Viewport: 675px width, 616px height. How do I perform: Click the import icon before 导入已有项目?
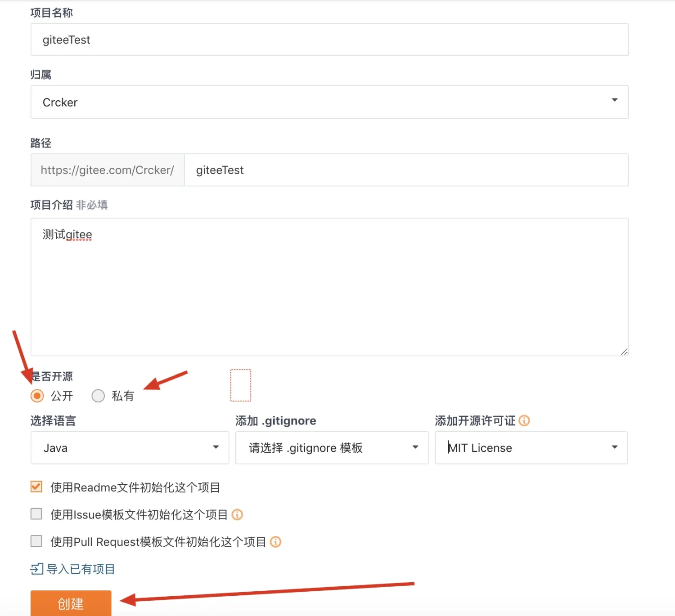pos(37,569)
